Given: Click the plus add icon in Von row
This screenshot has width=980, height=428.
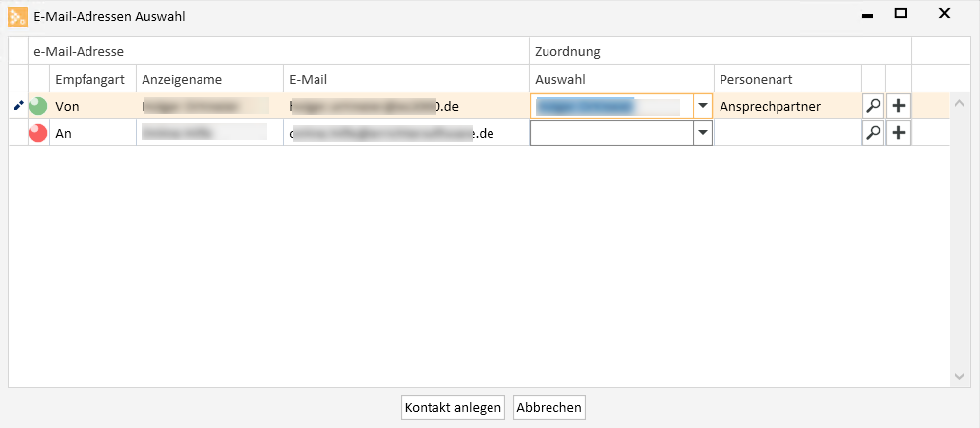Looking at the screenshot, I should click(x=898, y=106).
